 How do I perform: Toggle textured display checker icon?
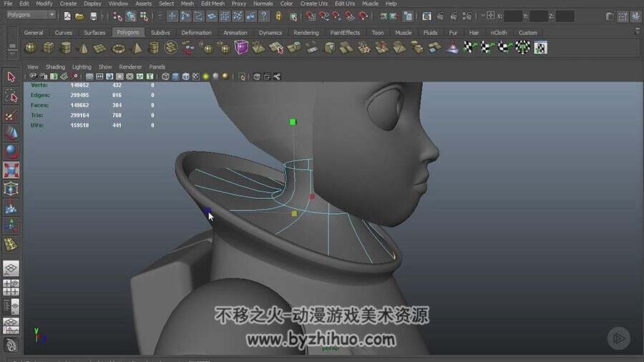[195, 77]
